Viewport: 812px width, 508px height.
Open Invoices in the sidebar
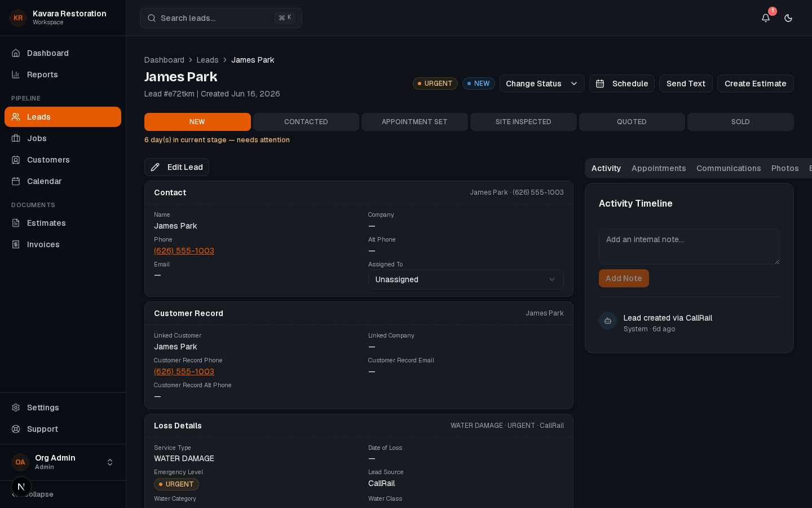click(63, 244)
